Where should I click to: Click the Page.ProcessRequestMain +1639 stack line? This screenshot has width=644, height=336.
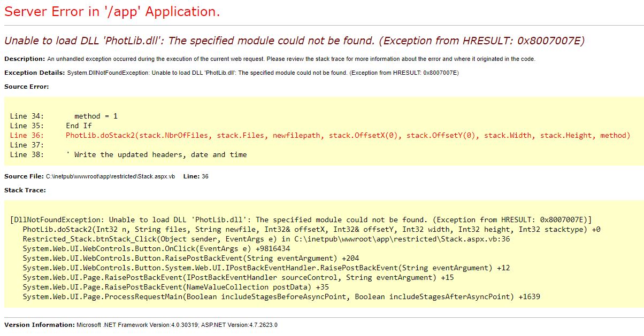tap(281, 296)
